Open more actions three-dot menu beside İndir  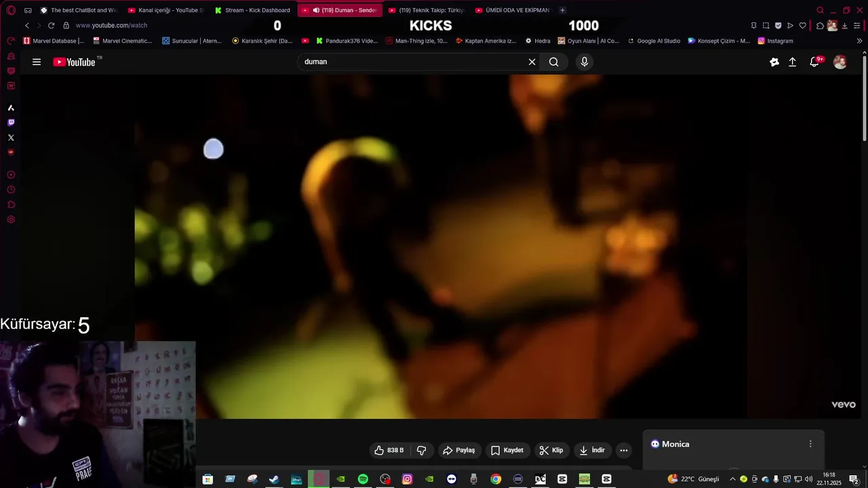click(624, 450)
